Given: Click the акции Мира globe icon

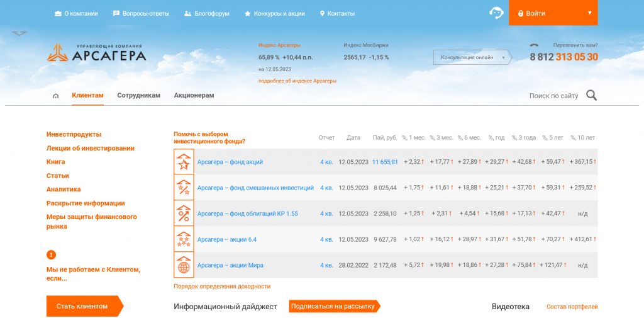Looking at the screenshot, I should coord(184,265).
